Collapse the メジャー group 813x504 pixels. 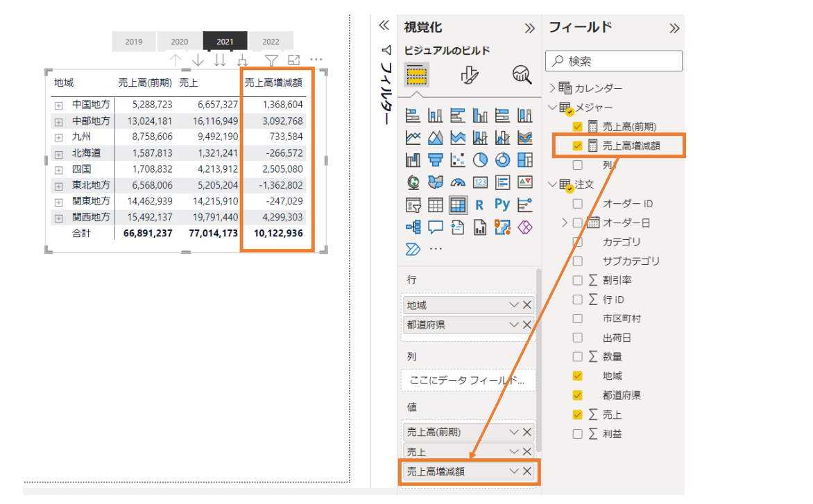tap(553, 107)
